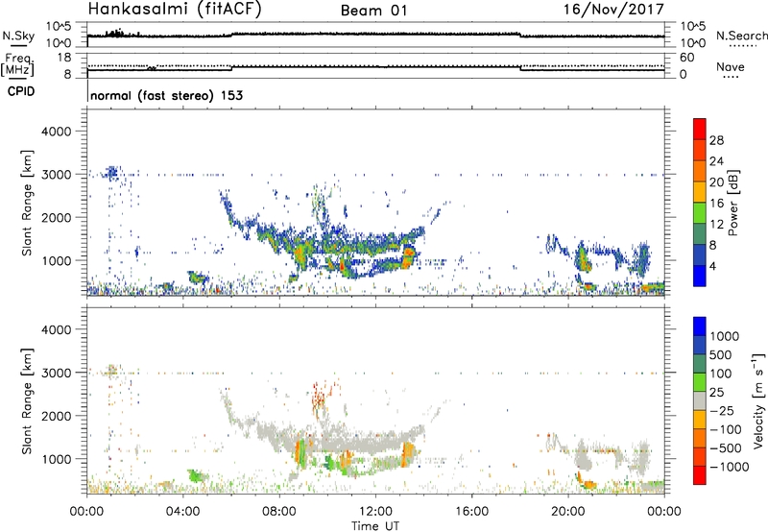Image resolution: width=768 pixels, height=532 pixels.
Task: Click the dotted line sample beneath "Nave"
Action: point(731,78)
